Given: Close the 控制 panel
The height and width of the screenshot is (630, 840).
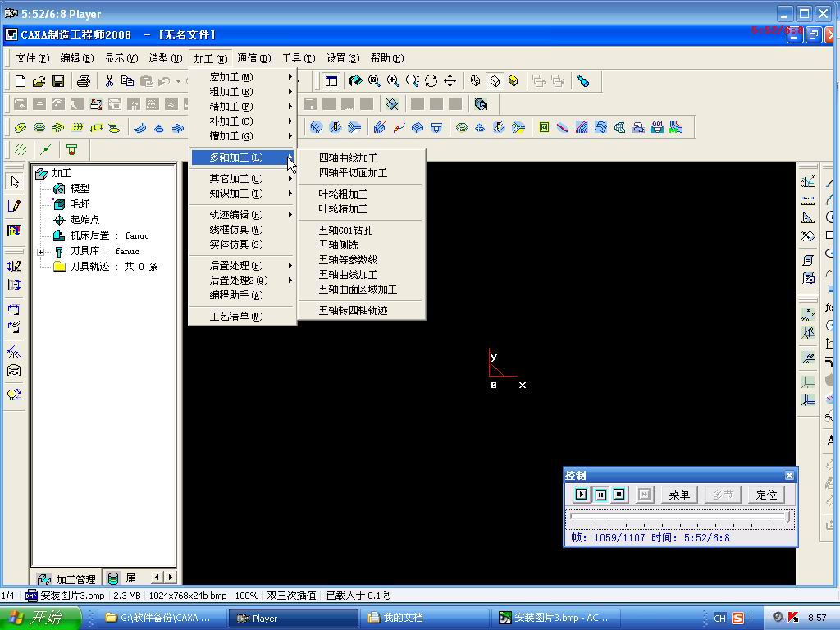Looking at the screenshot, I should pyautogui.click(x=789, y=475).
